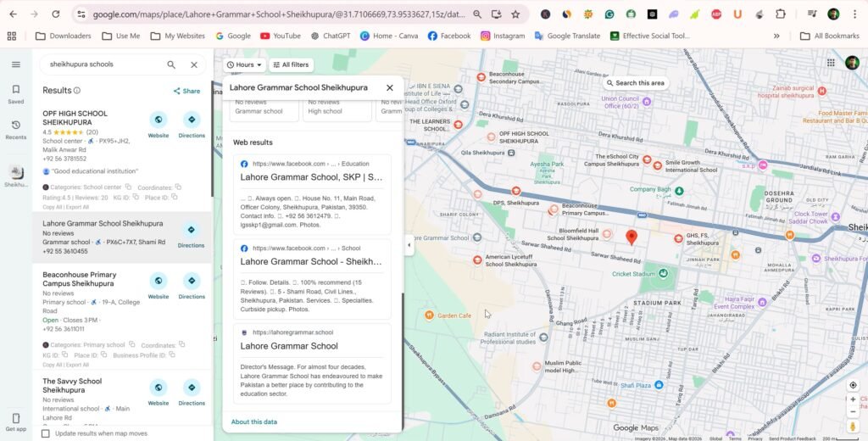Viewport: 868px width, 441px height.
Task: Open the About this data link
Action: (x=254, y=422)
